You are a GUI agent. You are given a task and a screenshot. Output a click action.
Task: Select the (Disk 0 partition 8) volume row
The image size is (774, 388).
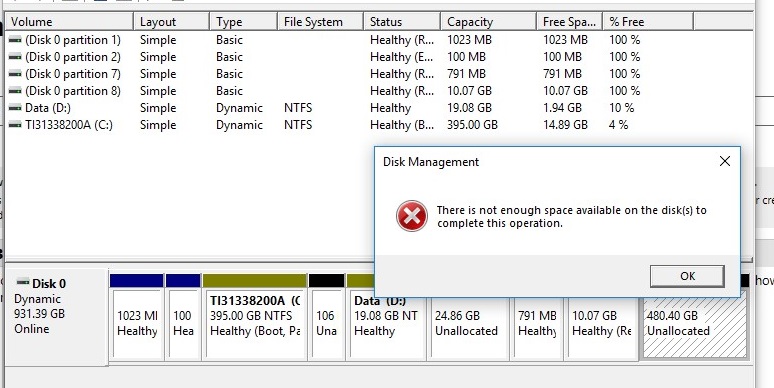pos(379,91)
